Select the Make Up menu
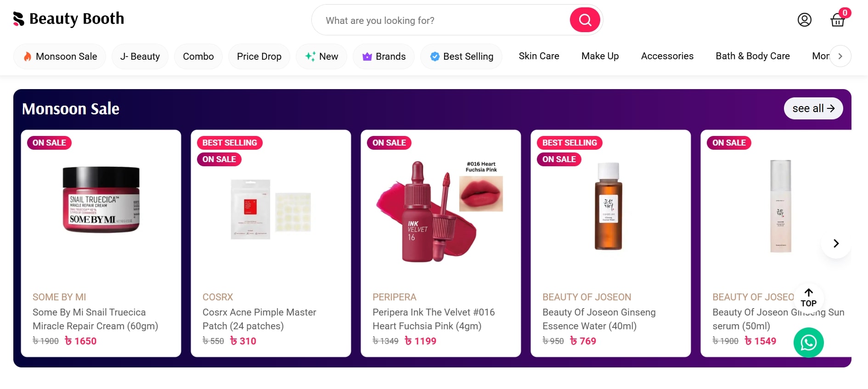This screenshot has height=389, width=868. pos(600,56)
